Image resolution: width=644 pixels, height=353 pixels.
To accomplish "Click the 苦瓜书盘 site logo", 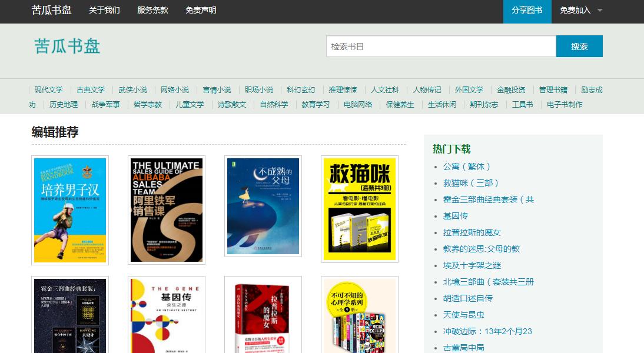I will coord(52,11).
